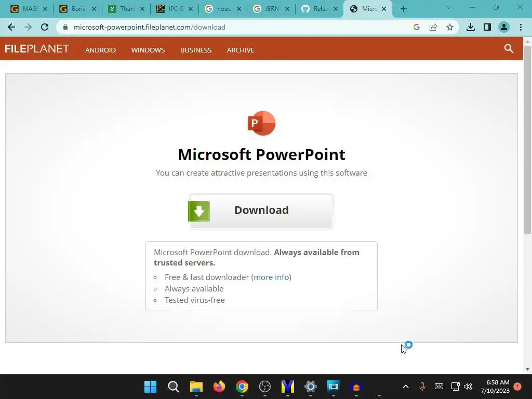Switch to the hous Google tab

222,9
